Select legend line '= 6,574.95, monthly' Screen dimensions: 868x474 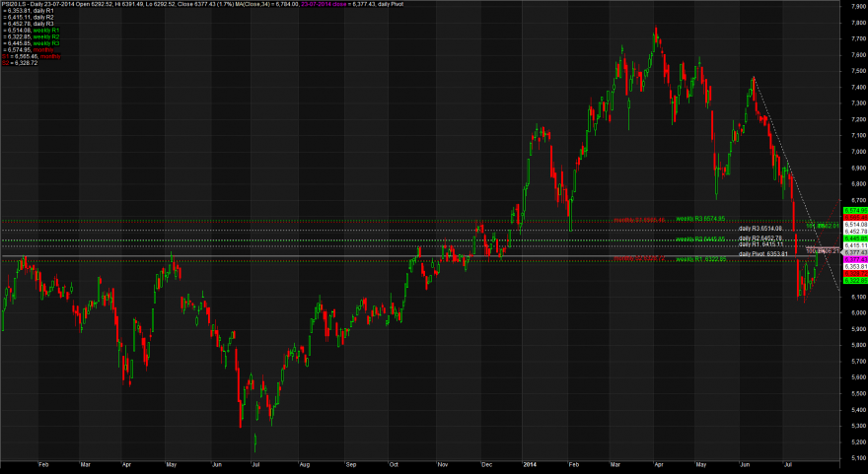coord(28,50)
